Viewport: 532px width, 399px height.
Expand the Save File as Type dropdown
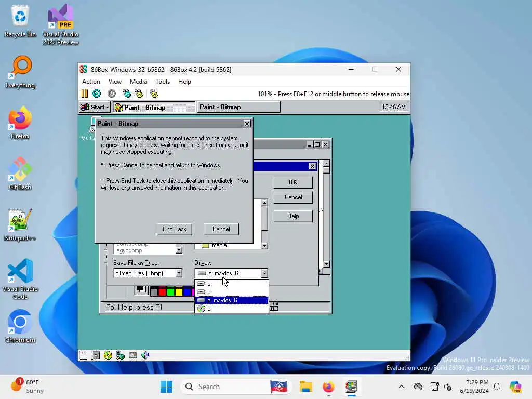pos(179,273)
